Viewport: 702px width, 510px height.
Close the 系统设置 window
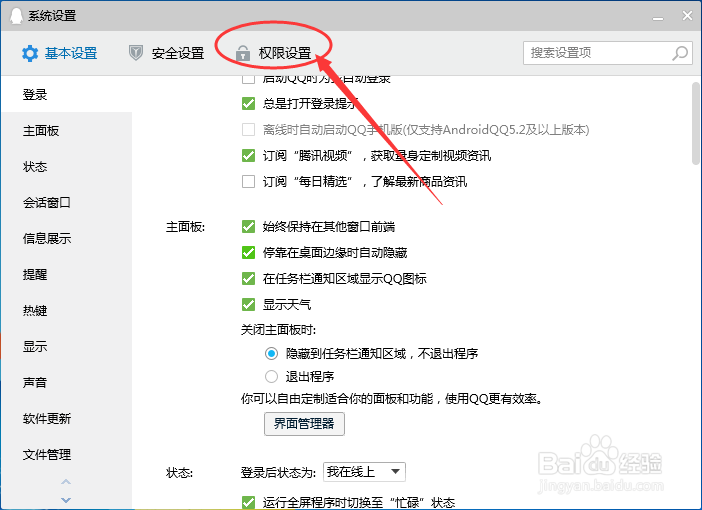(x=687, y=16)
